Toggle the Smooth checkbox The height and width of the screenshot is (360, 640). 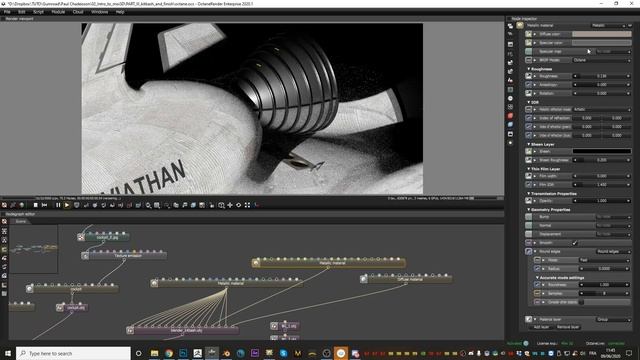click(x=575, y=243)
